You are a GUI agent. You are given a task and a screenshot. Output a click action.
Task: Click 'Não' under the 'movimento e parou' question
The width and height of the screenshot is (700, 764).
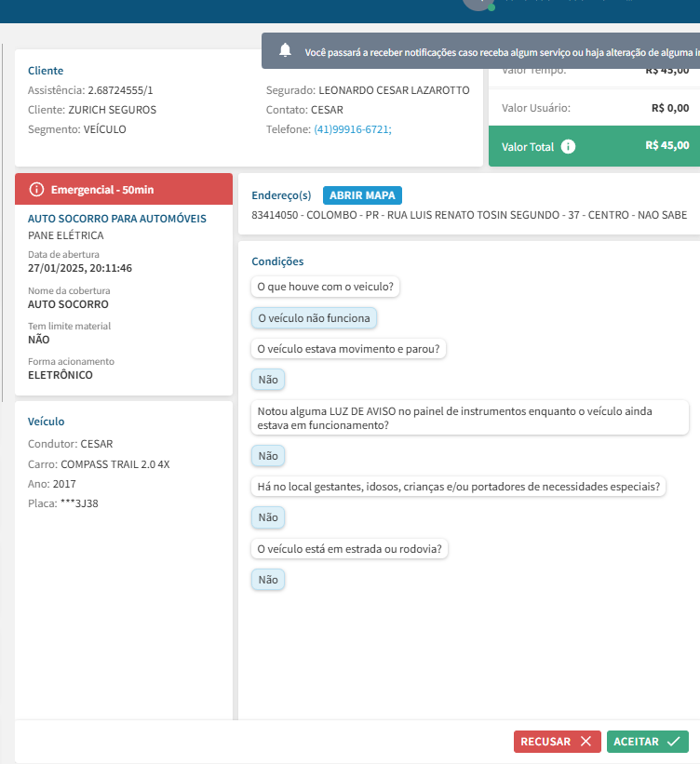268,380
